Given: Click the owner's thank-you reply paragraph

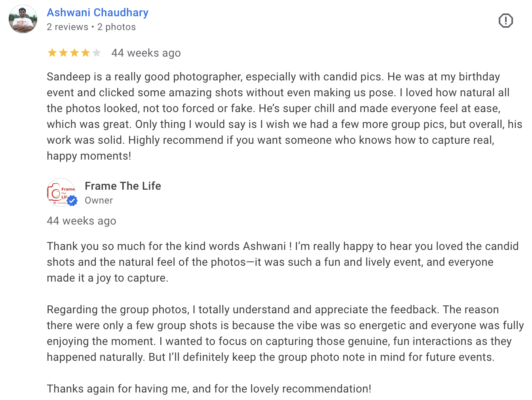Looking at the screenshot, I should [277, 262].
